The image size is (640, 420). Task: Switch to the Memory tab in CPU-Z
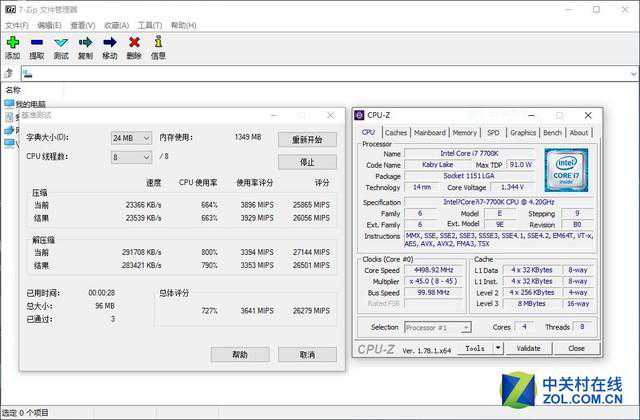pos(465,132)
